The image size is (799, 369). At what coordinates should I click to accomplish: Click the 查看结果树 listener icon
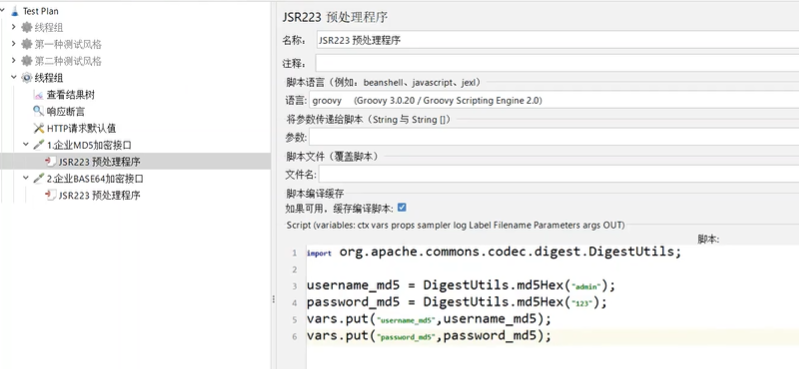click(39, 95)
